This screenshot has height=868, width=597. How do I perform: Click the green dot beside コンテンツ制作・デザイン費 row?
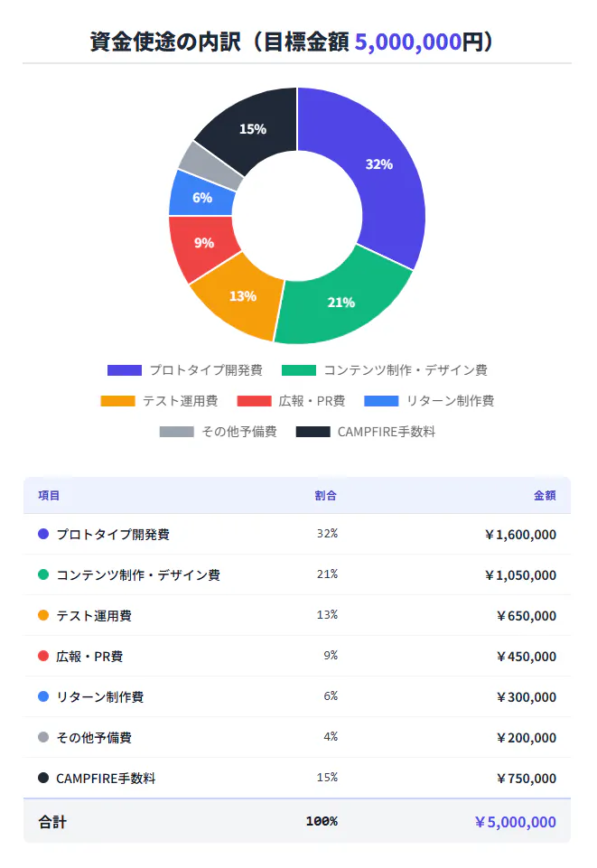(43, 575)
